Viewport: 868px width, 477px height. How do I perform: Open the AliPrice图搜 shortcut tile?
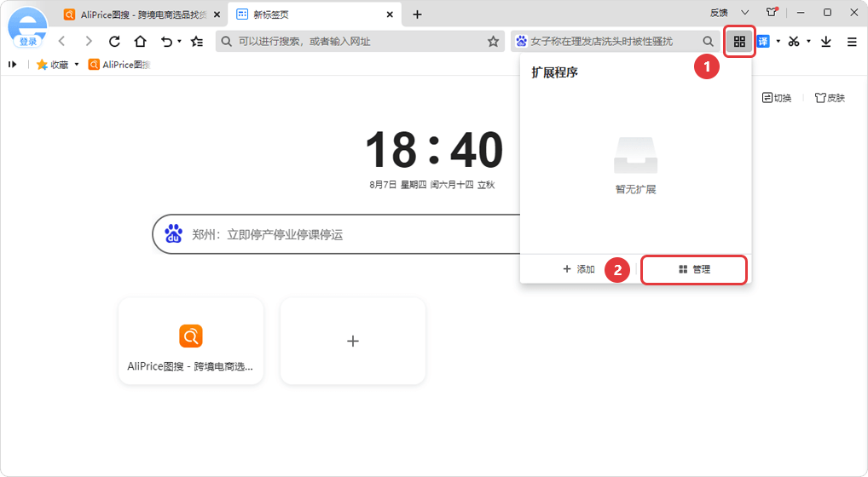[x=191, y=341]
